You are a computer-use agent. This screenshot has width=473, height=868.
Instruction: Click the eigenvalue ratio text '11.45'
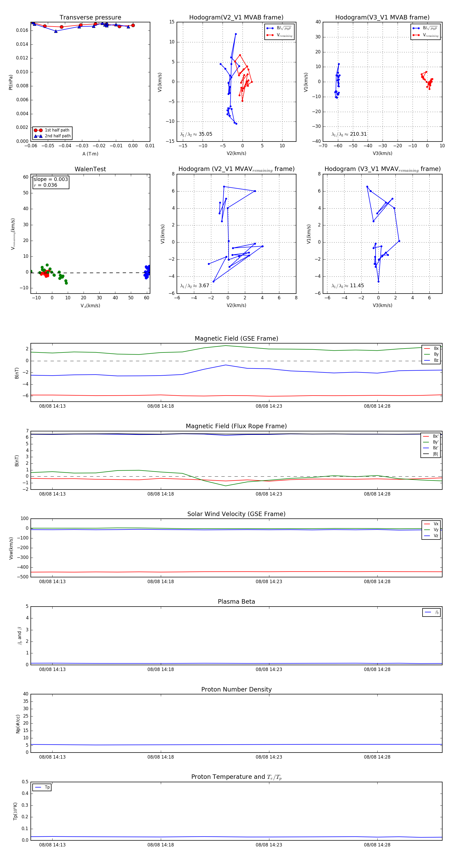[357, 286]
